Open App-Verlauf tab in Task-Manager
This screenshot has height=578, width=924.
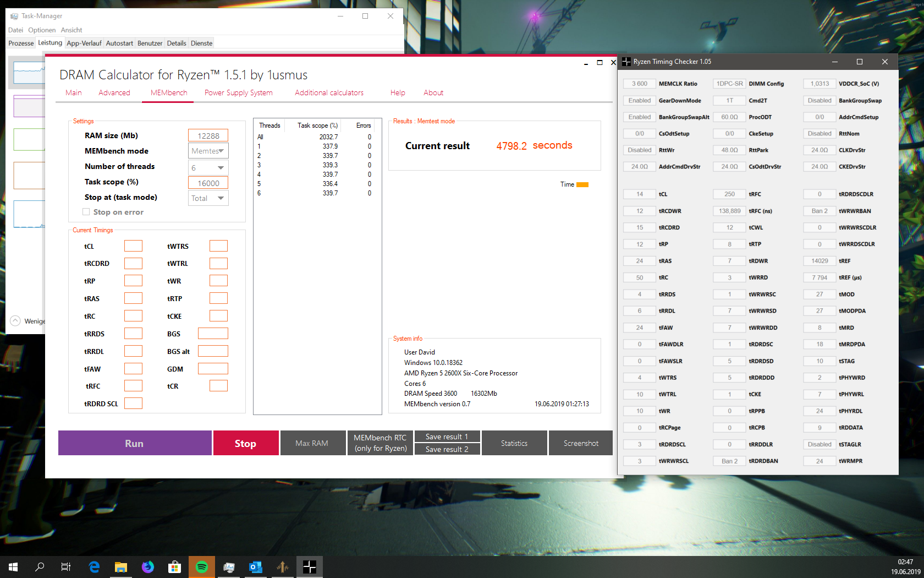[84, 43]
